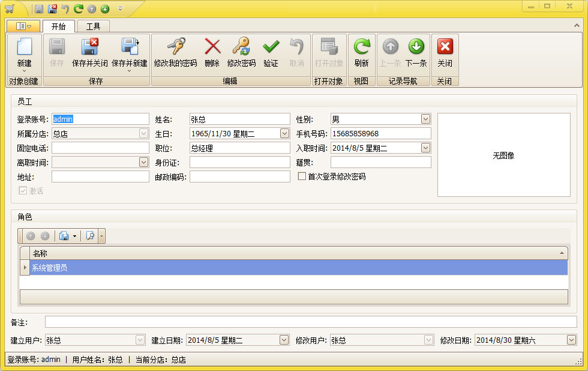Open the 修改用户 dropdown

(428, 340)
